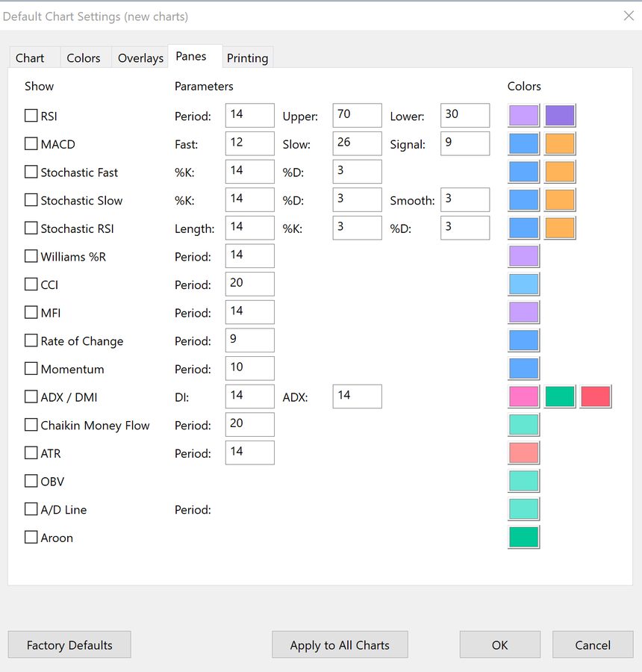This screenshot has height=672, width=642.
Task: Open the Colors tab
Action: 86,57
